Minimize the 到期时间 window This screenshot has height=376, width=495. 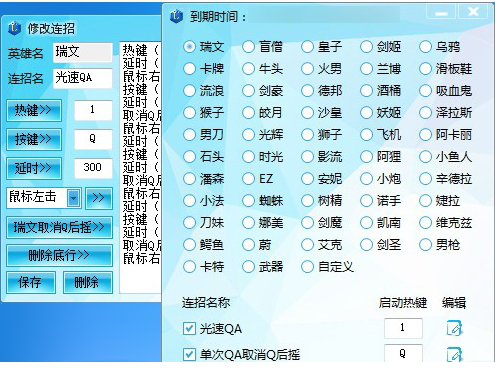[x=441, y=13]
